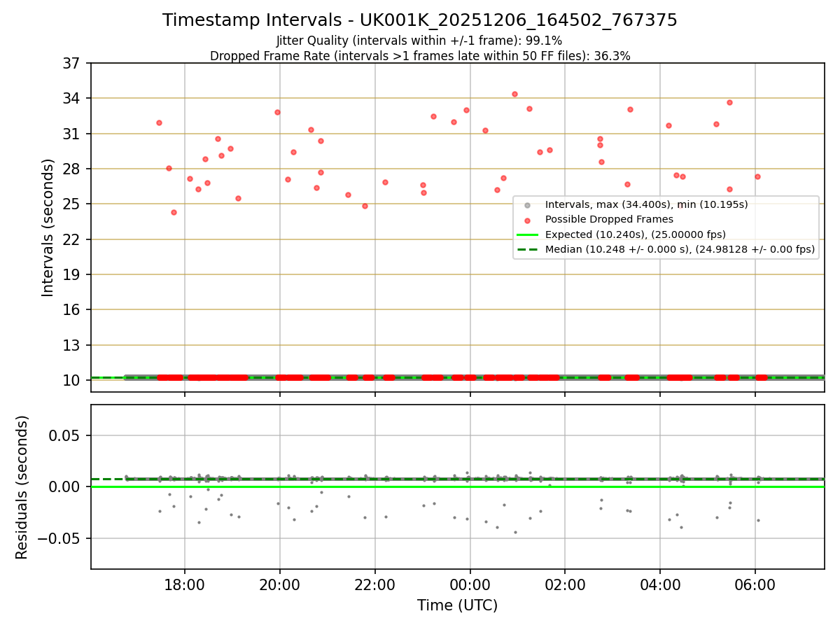Click the '04:00' time tick label

pyautogui.click(x=660, y=584)
